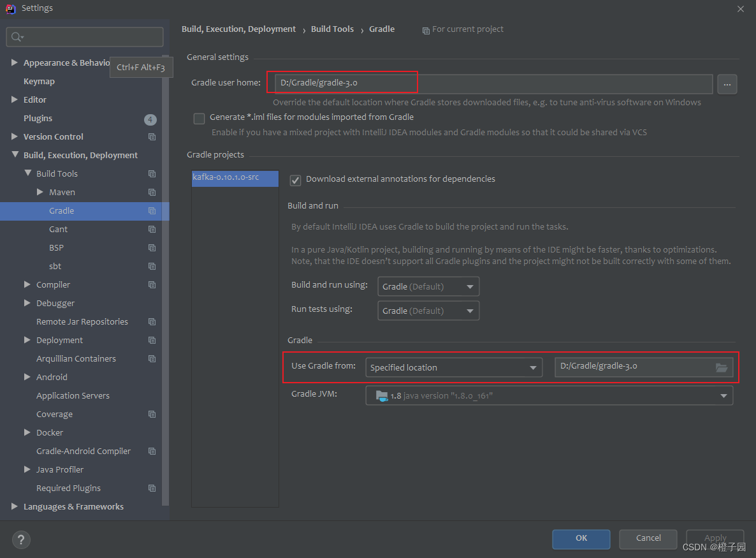Expand the Java Profiler node arrow

coord(27,469)
